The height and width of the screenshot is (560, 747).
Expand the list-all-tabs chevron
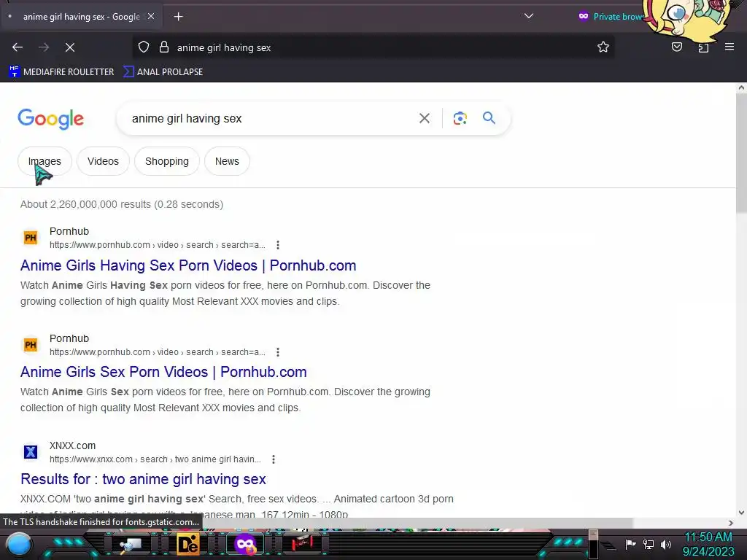tap(529, 16)
